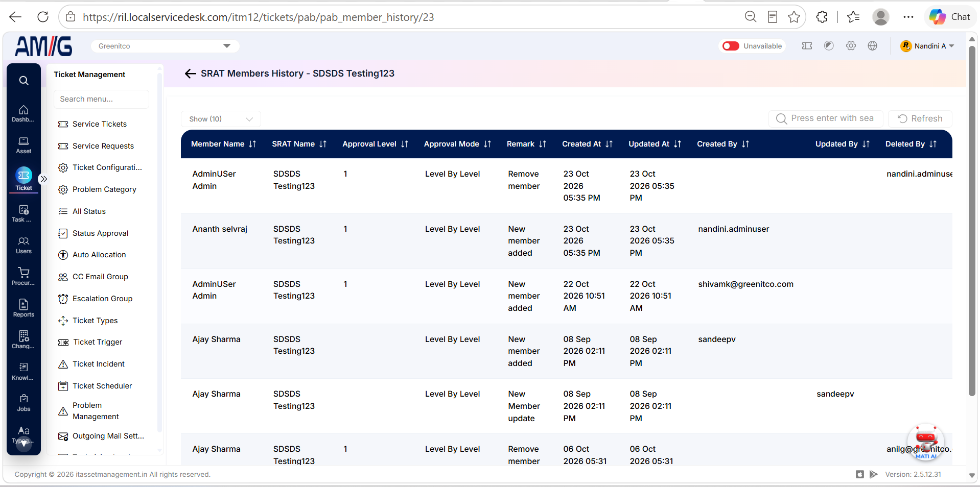The image size is (980, 487).
Task: Sort by Deleted By column
Action: click(x=911, y=144)
